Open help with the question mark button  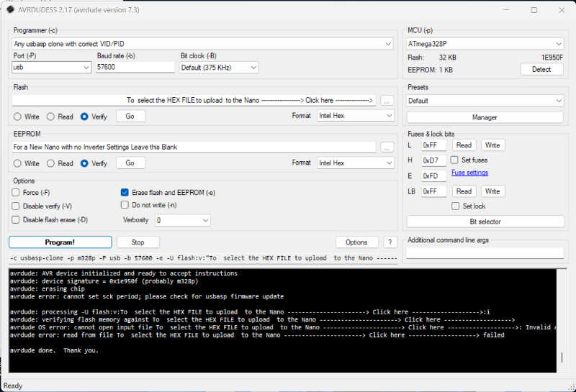[x=390, y=242]
